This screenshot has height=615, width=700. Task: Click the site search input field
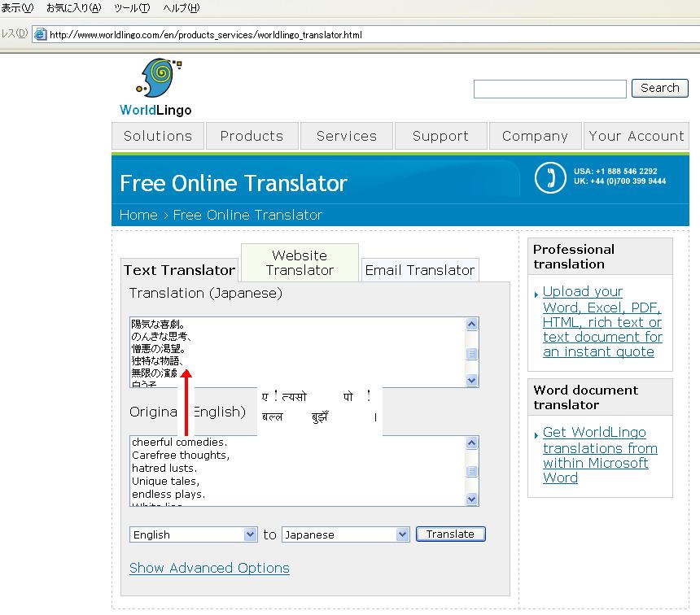pyautogui.click(x=549, y=89)
